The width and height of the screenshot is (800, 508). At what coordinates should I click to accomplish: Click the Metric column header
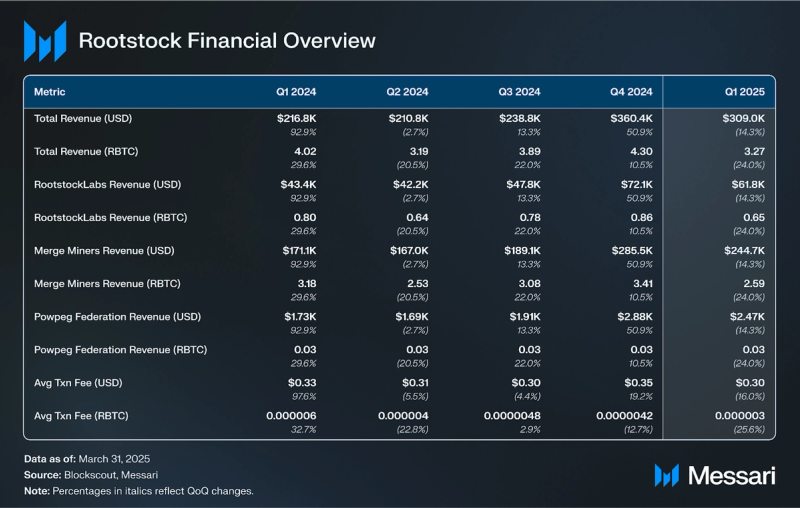pos(49,92)
